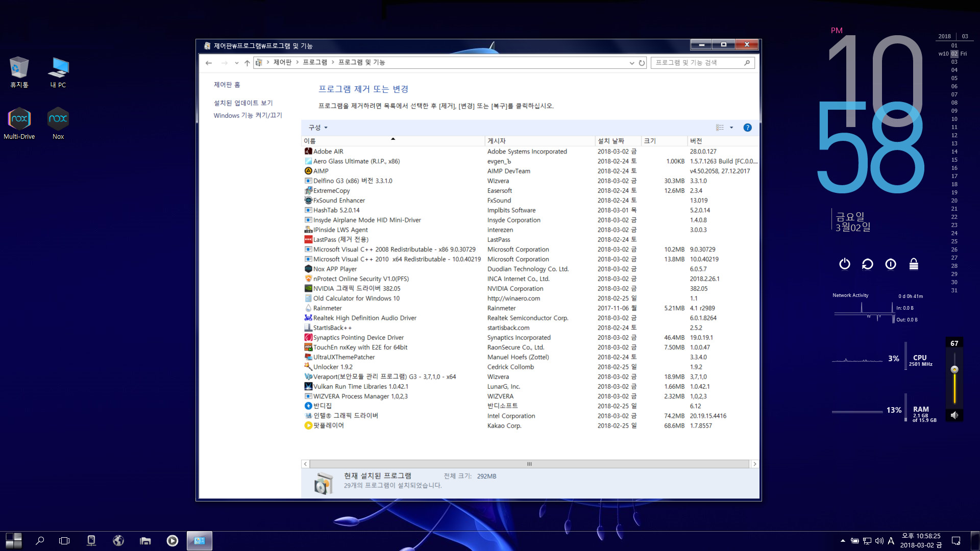This screenshot has width=980, height=551.
Task: Click horizontal scrollbar thumb in list
Action: click(x=529, y=464)
